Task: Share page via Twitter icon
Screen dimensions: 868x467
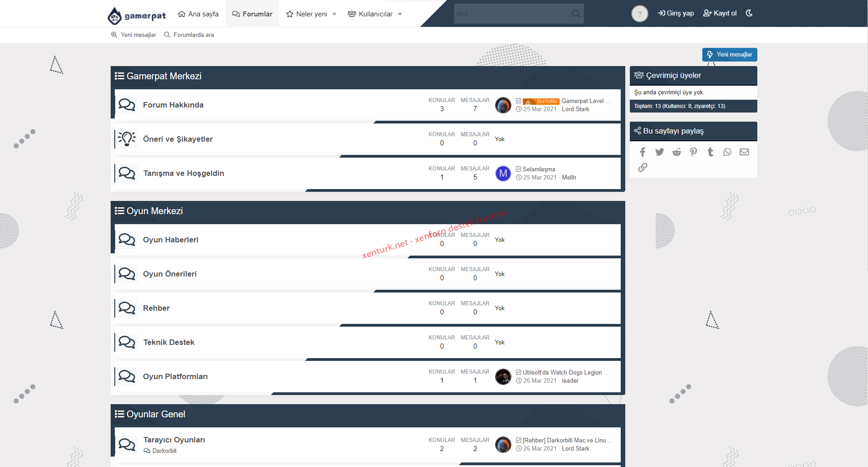Action: tap(659, 152)
